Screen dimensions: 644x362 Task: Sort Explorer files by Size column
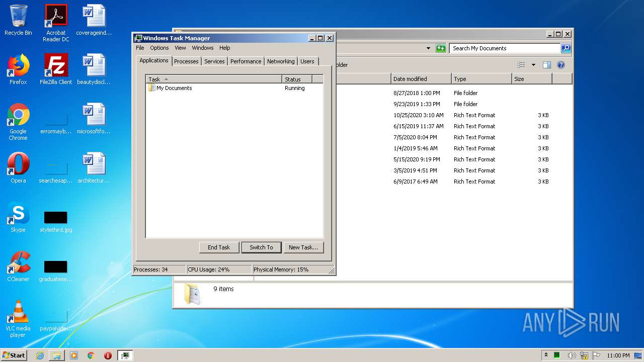(x=532, y=79)
